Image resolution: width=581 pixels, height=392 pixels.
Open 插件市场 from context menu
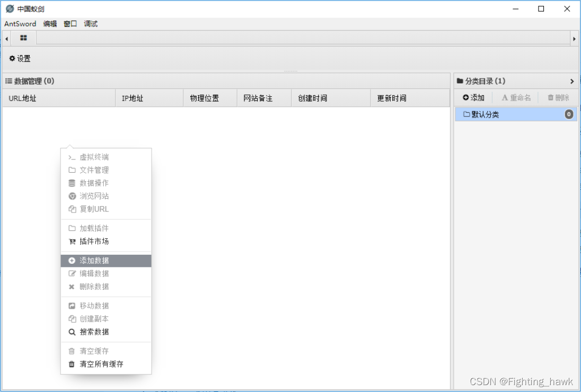point(106,242)
